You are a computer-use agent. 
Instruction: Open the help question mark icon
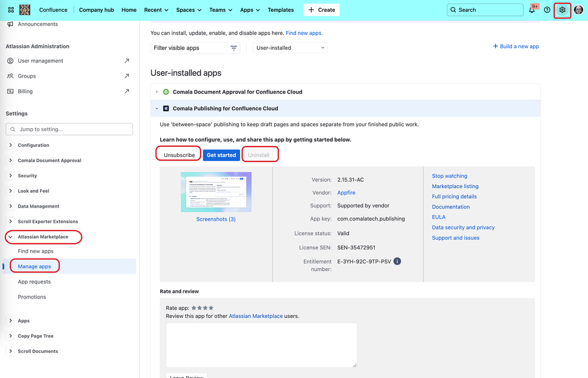547,10
